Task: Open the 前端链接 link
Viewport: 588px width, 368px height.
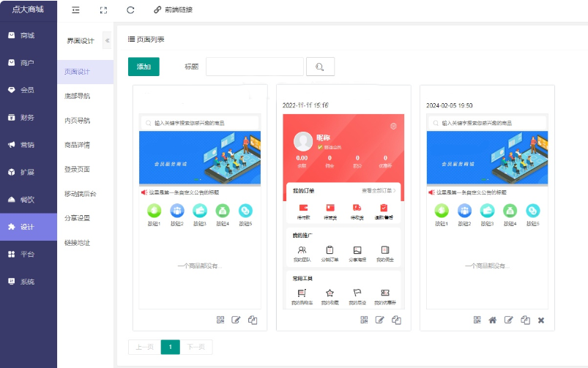Action: point(173,10)
